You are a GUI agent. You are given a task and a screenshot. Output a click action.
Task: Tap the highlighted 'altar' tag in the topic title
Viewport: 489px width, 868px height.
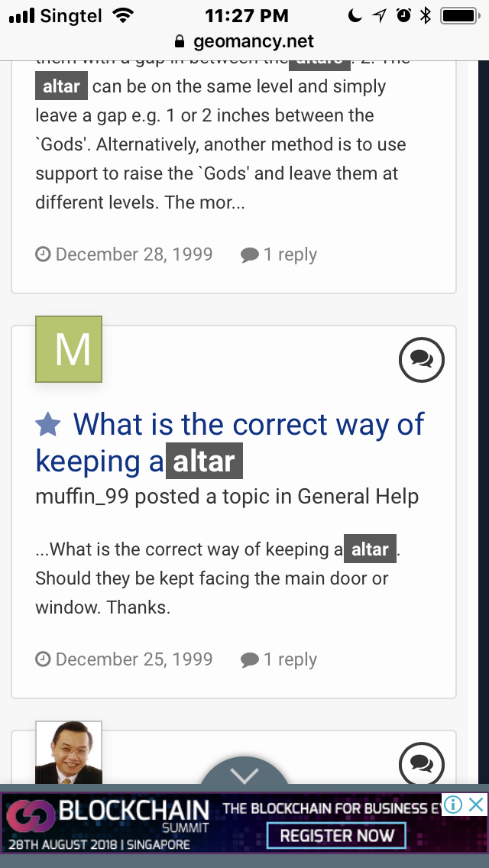204,462
